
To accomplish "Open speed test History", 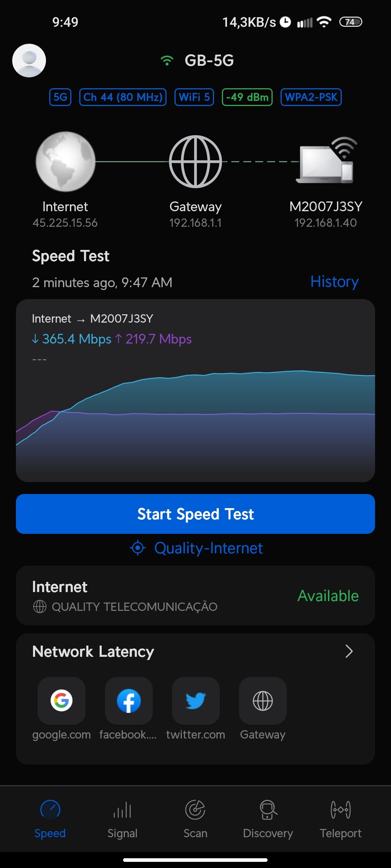I will (x=334, y=282).
